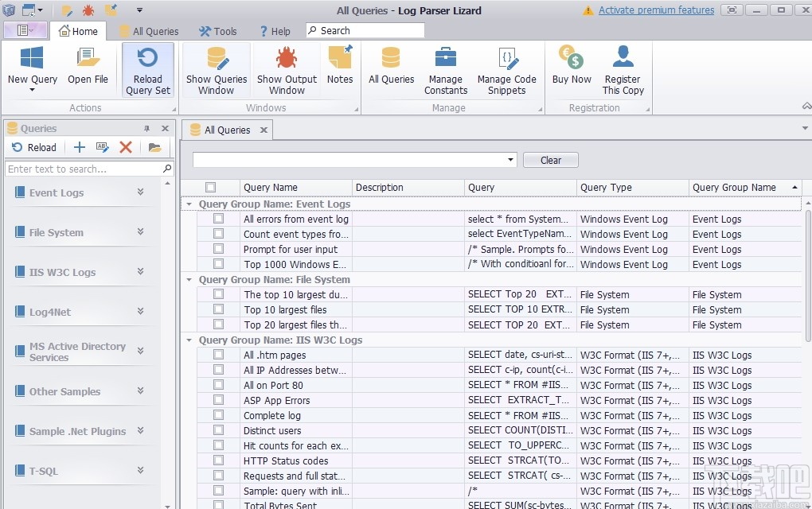Screen dimensions: 812x509
Task: Click the pinned note icon in title bar
Action: 111,10
